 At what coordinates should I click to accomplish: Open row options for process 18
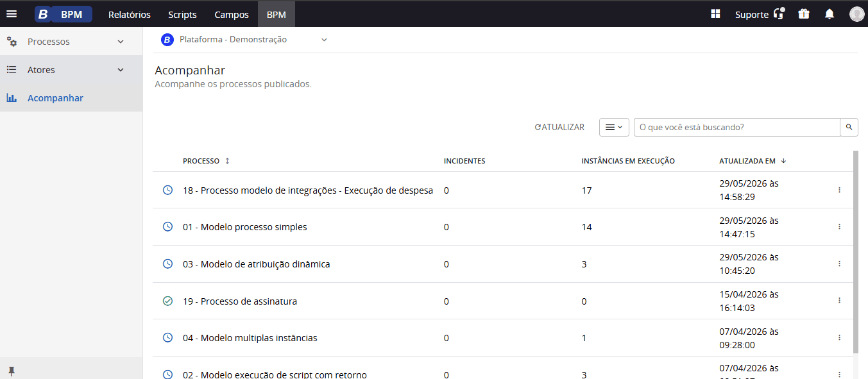pos(839,190)
